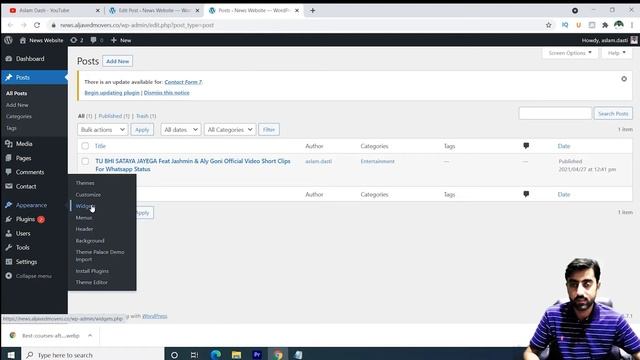Sort by comments icon in header
Viewport: 640px width, 360px height.
point(526,146)
